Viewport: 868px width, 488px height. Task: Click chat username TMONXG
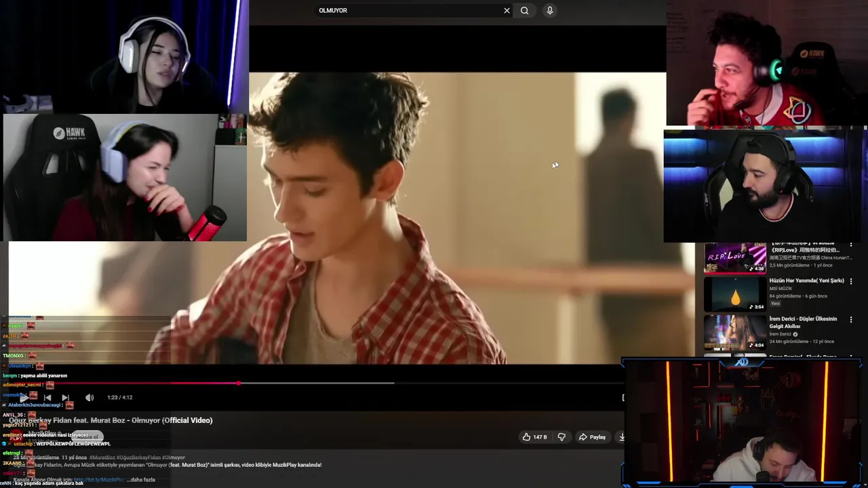[x=14, y=356]
